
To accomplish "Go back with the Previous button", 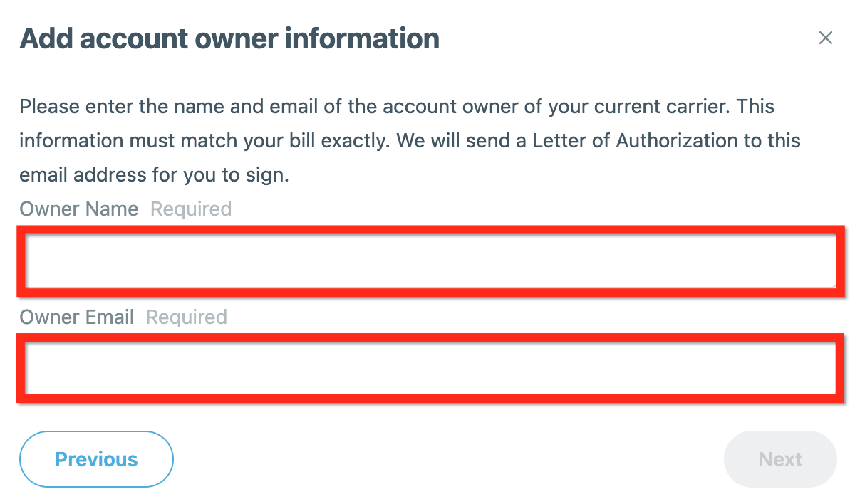I will pos(96,459).
